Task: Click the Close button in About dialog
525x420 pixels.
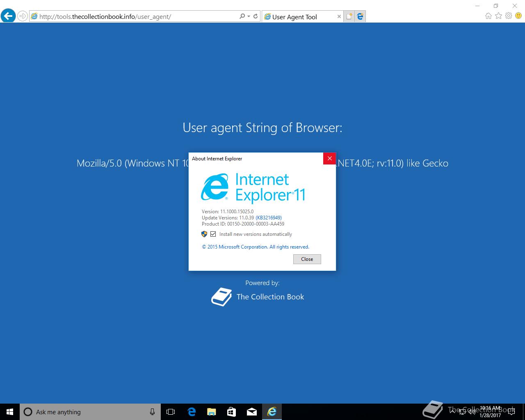Action: point(307,259)
